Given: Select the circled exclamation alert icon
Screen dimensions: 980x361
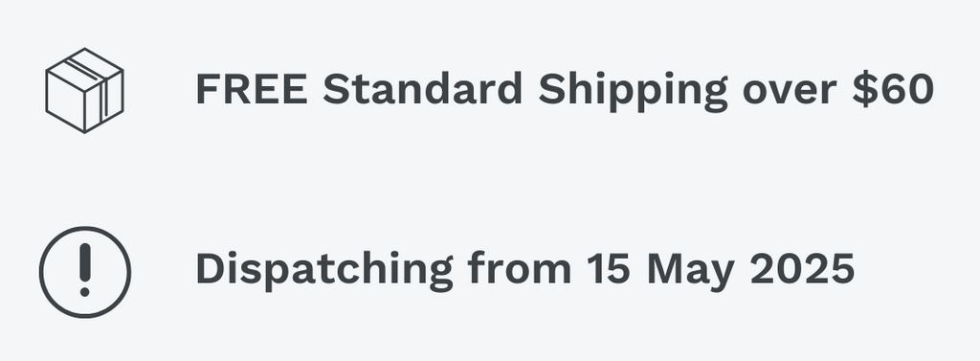Looking at the screenshot, I should (x=85, y=272).
